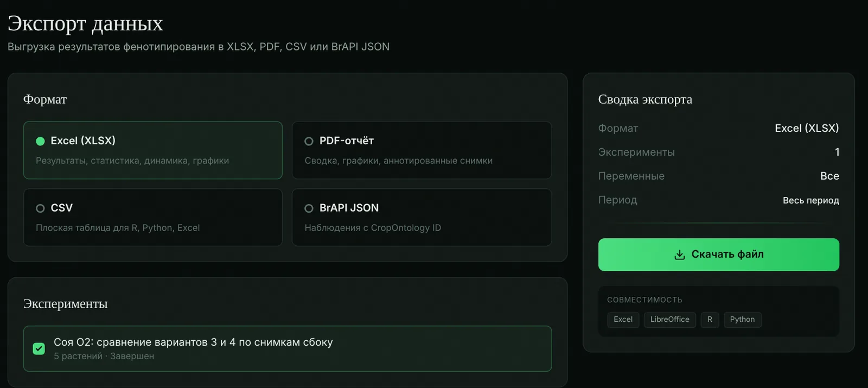The image size is (868, 388).
Task: Click the text 'Наблюдения с CropOntology ID'
Action: point(373,228)
